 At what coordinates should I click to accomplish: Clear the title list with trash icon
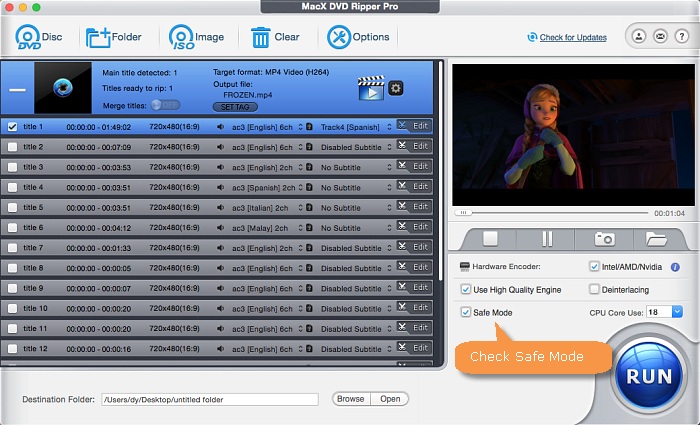pyautogui.click(x=275, y=37)
